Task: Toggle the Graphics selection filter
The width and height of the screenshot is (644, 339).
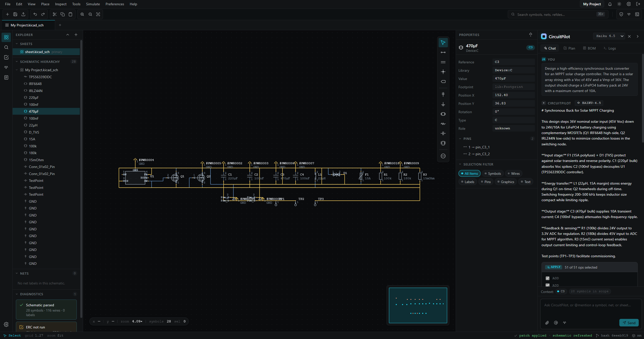Action: coord(506,182)
